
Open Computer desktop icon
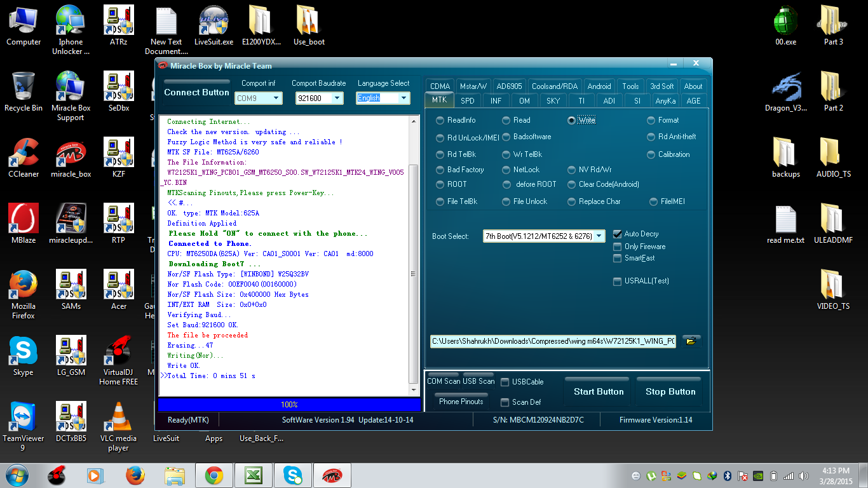24,27
